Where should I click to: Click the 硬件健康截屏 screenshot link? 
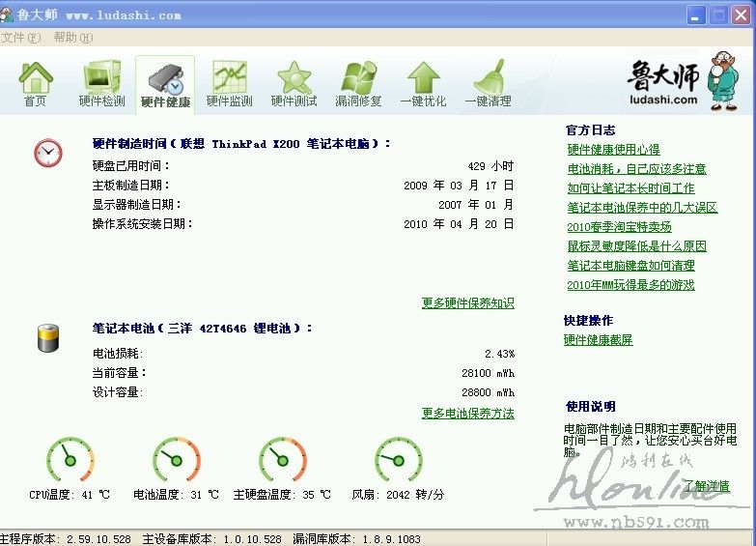pyautogui.click(x=599, y=340)
